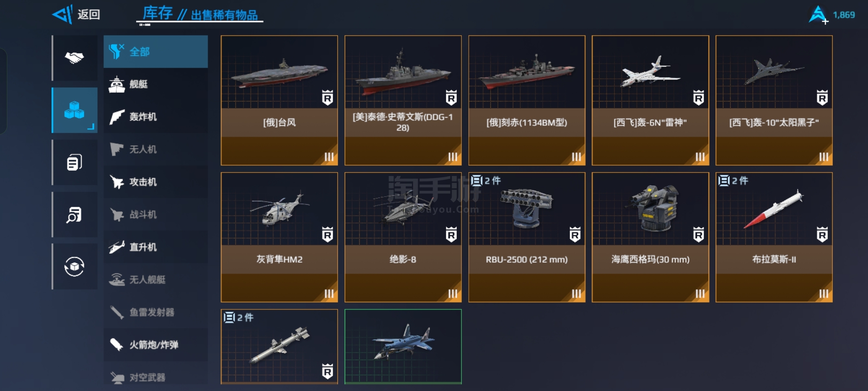Open the cube exchange sidebar icon
The width and height of the screenshot is (868, 391).
75,266
